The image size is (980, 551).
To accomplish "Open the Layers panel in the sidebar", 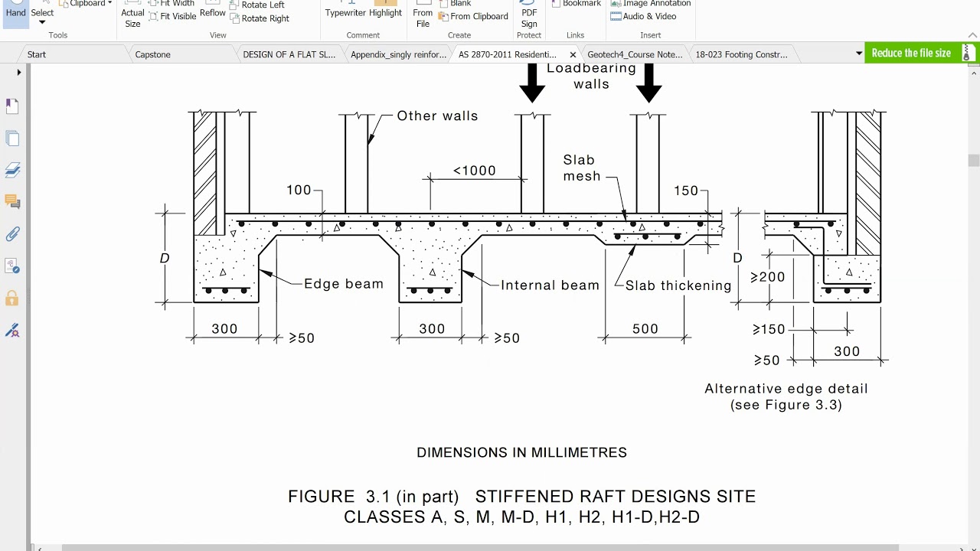I will (12, 170).
